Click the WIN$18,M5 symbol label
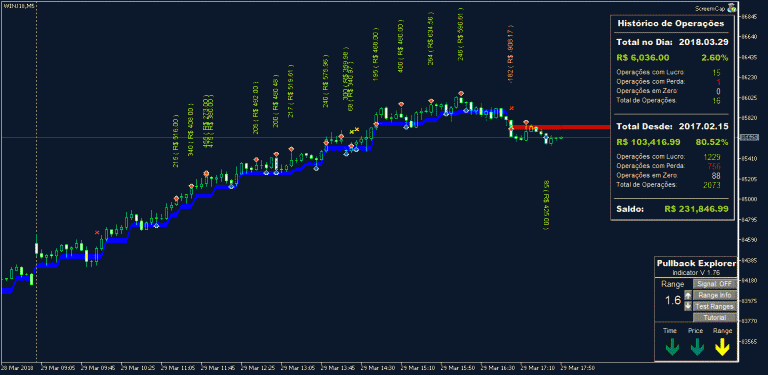 [19, 5]
